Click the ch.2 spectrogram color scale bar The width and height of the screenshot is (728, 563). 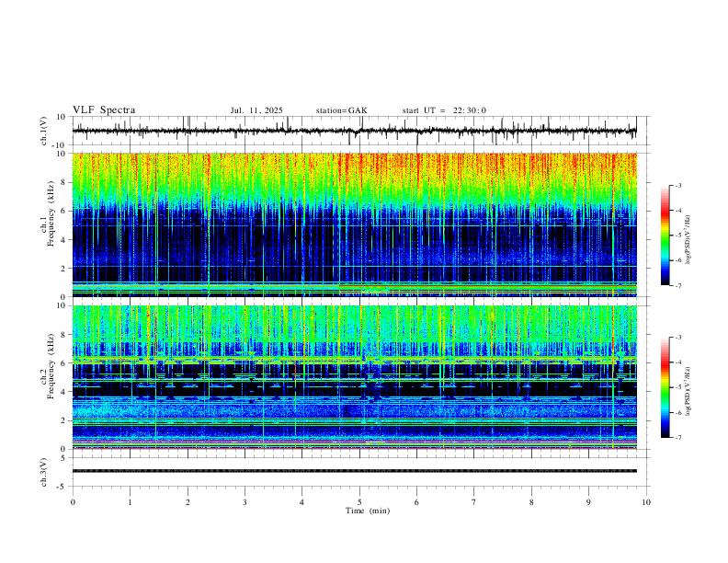(x=665, y=387)
